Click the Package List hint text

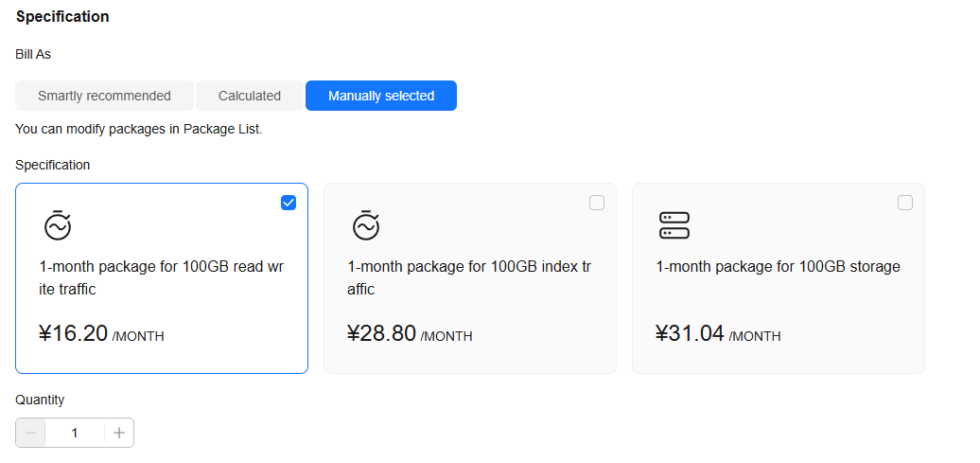point(139,129)
